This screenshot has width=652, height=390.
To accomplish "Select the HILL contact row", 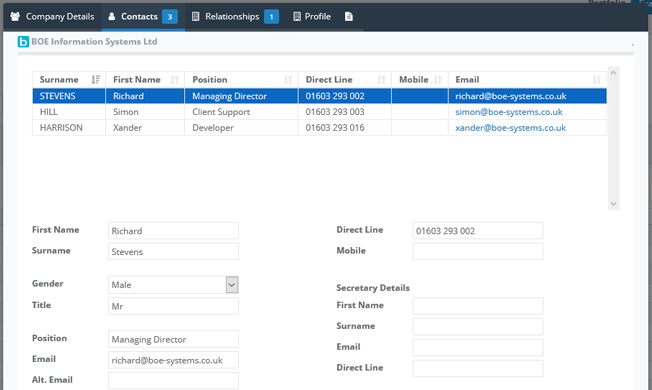I will click(319, 112).
